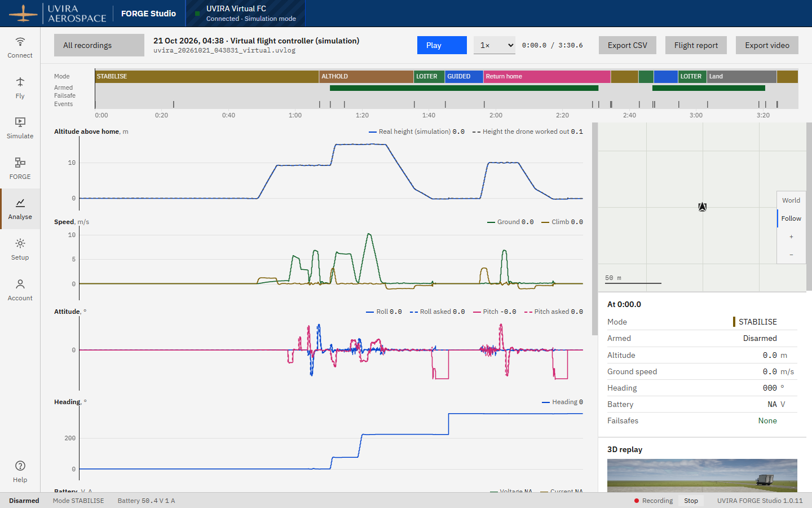Open the Help question-mark icon
This screenshot has height=508, width=812.
20,472
